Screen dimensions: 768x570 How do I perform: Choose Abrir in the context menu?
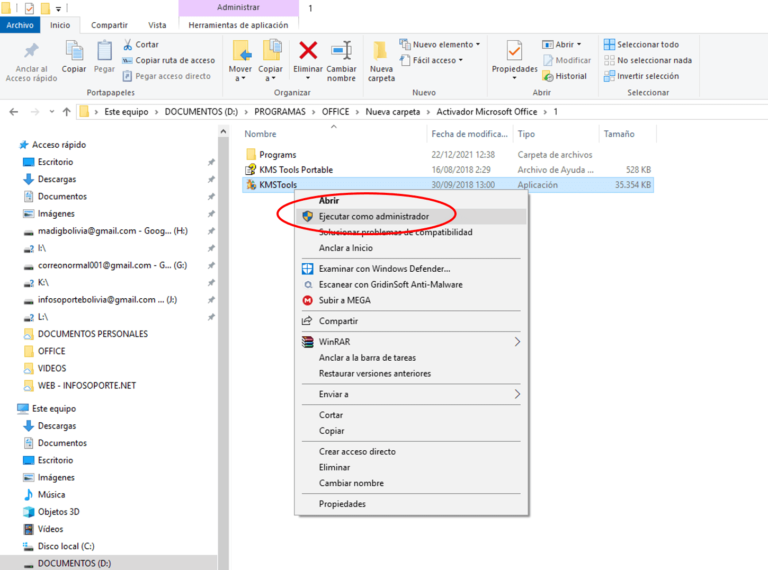click(410, 200)
